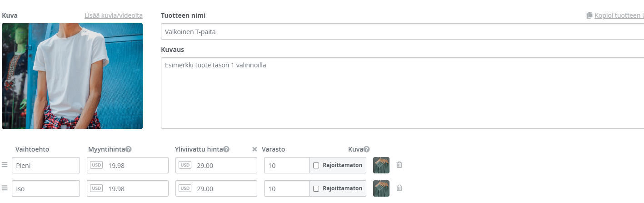Click the Kopioi tuotteen link
The height and width of the screenshot is (203, 644).
pos(619,15)
